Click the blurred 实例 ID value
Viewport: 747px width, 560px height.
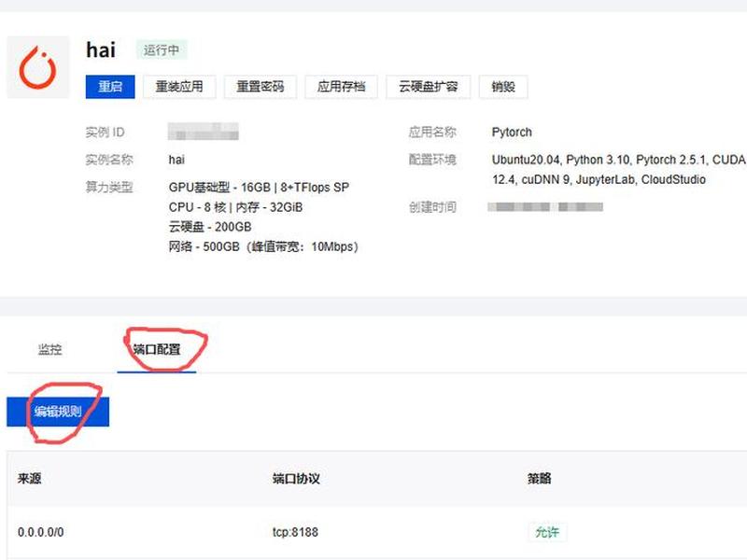[x=203, y=132]
